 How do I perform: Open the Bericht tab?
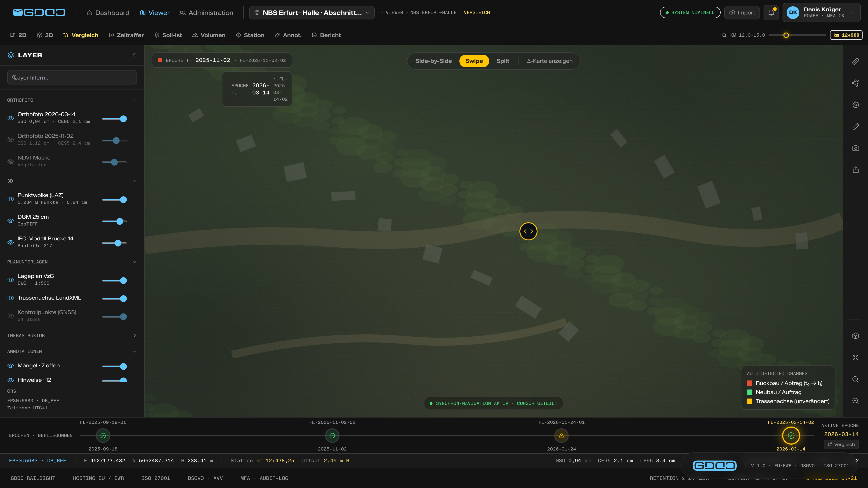[326, 35]
